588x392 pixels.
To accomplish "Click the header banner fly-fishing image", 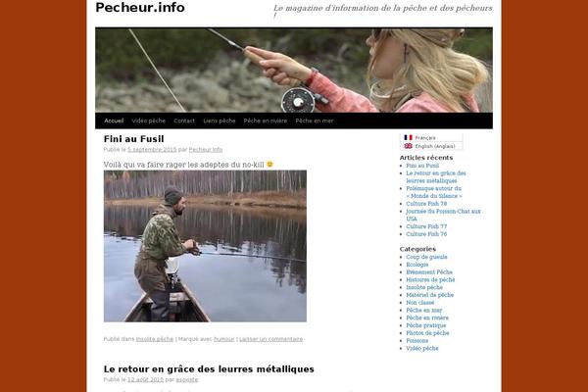I will (x=294, y=71).
